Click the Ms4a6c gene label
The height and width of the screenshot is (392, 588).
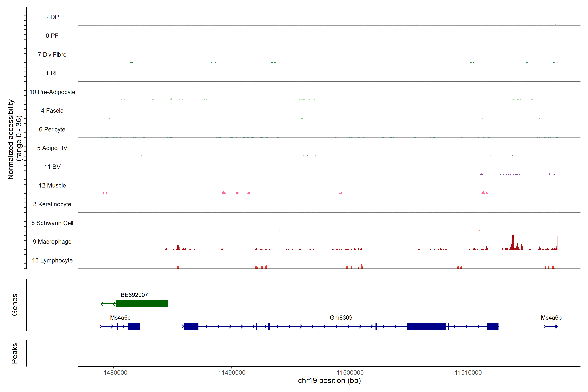pos(120,318)
